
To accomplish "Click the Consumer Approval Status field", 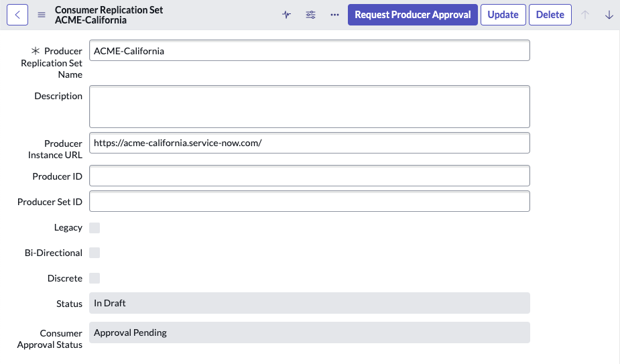I will pos(310,332).
